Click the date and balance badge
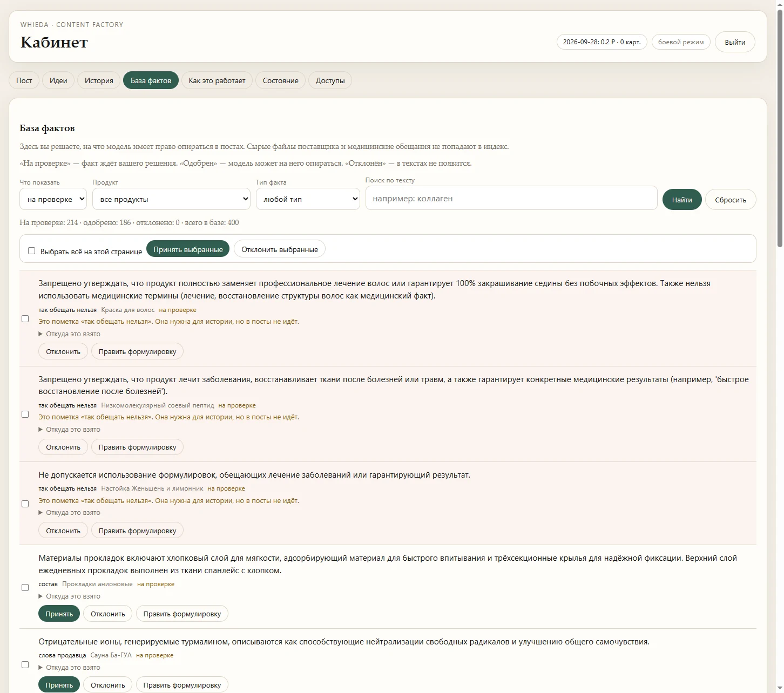The width and height of the screenshot is (784, 693). [x=602, y=42]
